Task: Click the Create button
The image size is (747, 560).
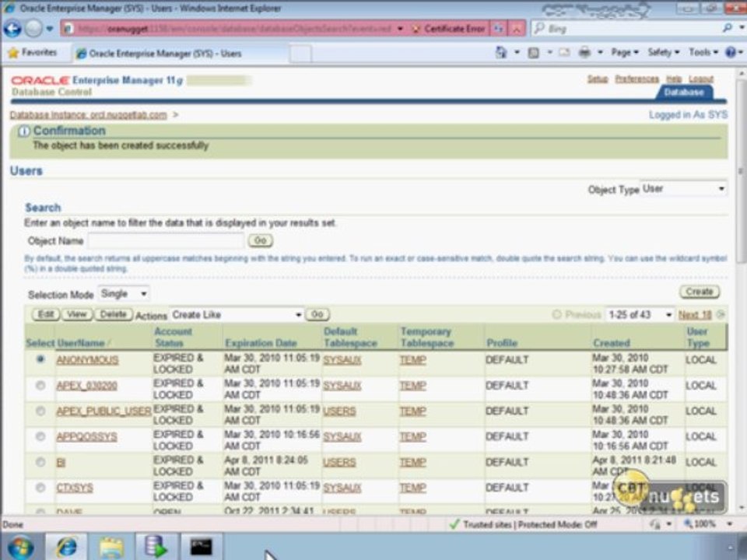Action: 700,292
